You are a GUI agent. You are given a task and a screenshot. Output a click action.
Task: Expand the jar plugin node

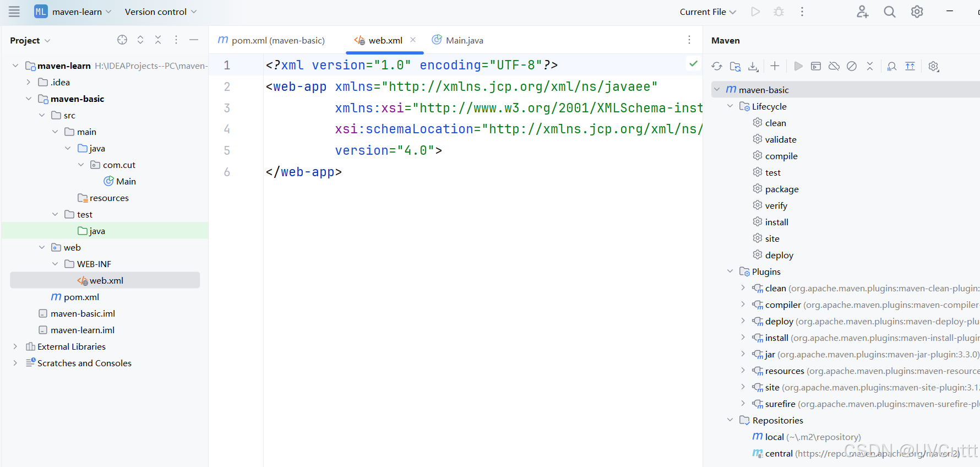[x=743, y=354]
